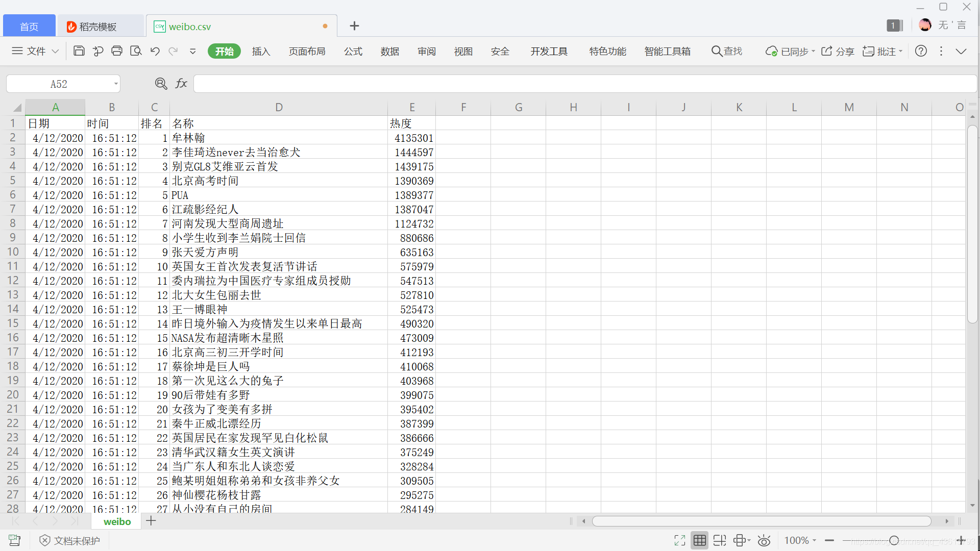Click the 文档未保护 status button
The width and height of the screenshot is (980, 551).
[x=70, y=540]
